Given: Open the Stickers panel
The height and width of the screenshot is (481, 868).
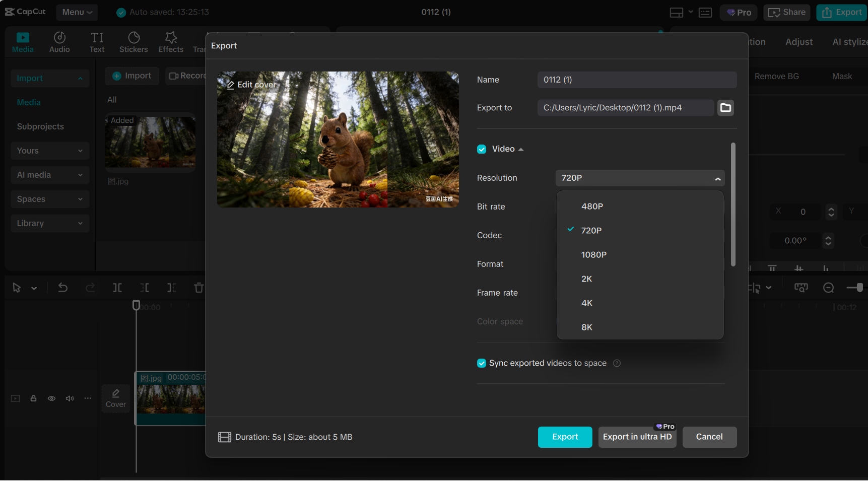Looking at the screenshot, I should 133,41.
